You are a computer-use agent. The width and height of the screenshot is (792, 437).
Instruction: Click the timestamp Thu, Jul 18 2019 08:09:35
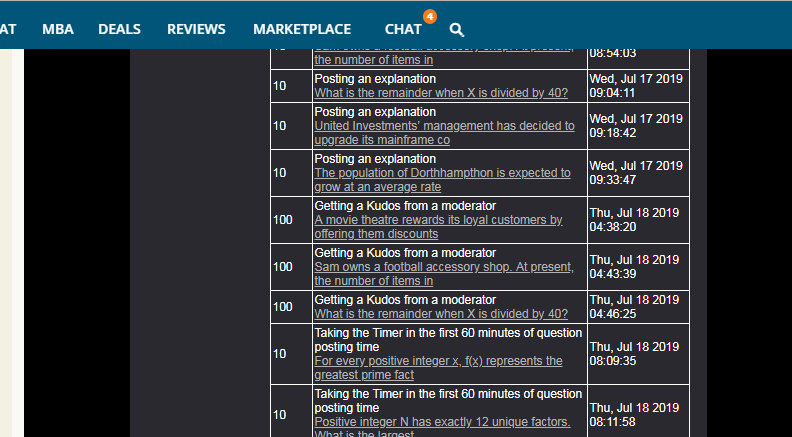tap(634, 354)
